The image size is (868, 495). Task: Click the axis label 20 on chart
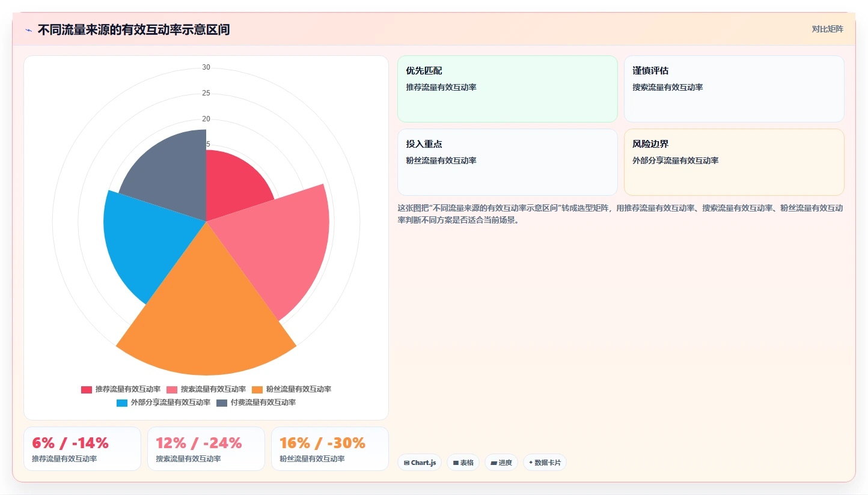point(206,119)
